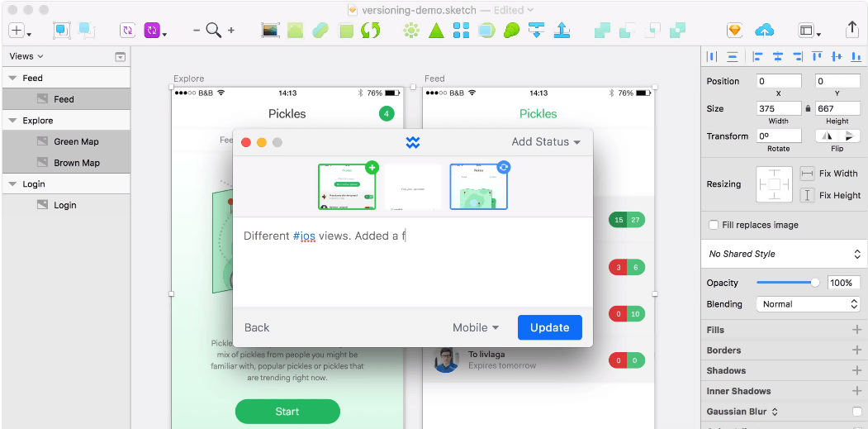868x429 pixels.
Task: Click the magnifying glass zoom icon
Action: pyautogui.click(x=214, y=31)
